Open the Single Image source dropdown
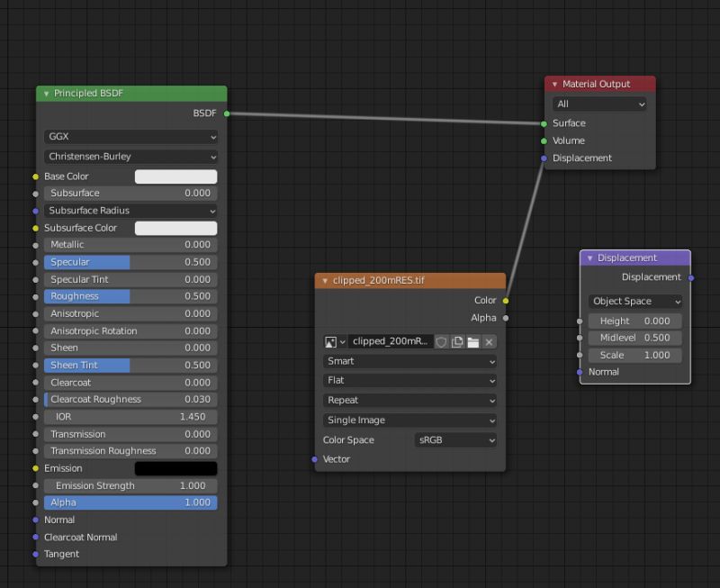Image resolution: width=720 pixels, height=588 pixels. point(409,420)
